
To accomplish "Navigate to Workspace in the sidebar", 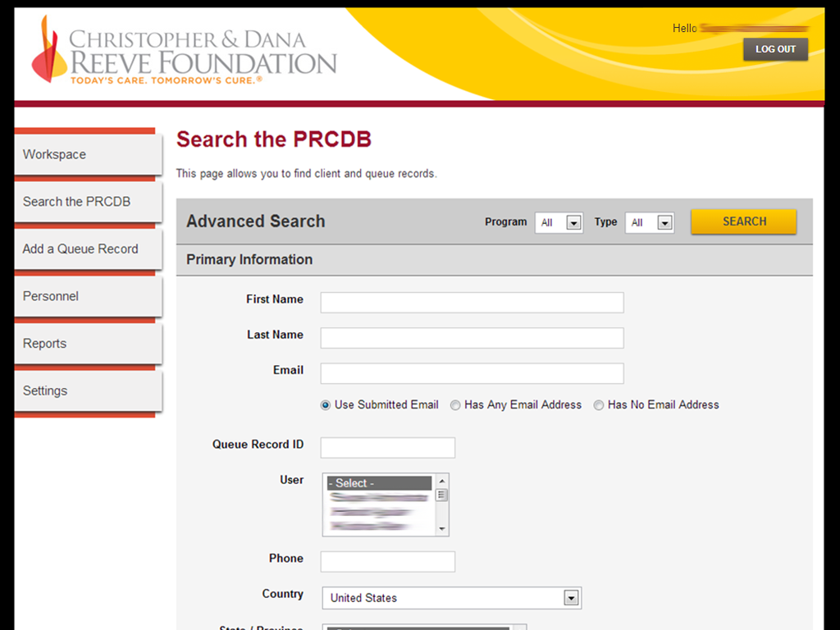I will [x=54, y=154].
